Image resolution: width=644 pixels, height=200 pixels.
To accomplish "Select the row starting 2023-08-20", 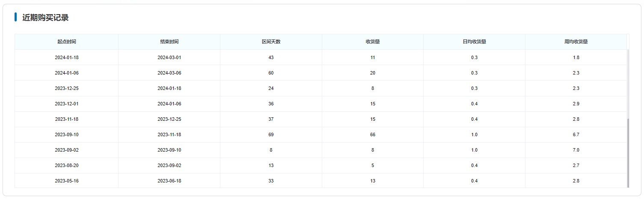I will pos(321,165).
